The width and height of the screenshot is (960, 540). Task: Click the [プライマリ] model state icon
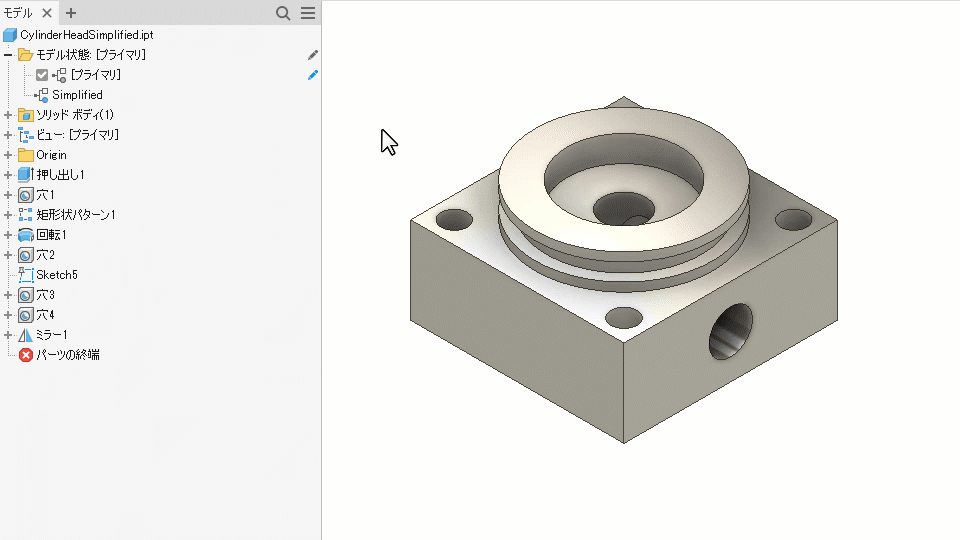[59, 75]
